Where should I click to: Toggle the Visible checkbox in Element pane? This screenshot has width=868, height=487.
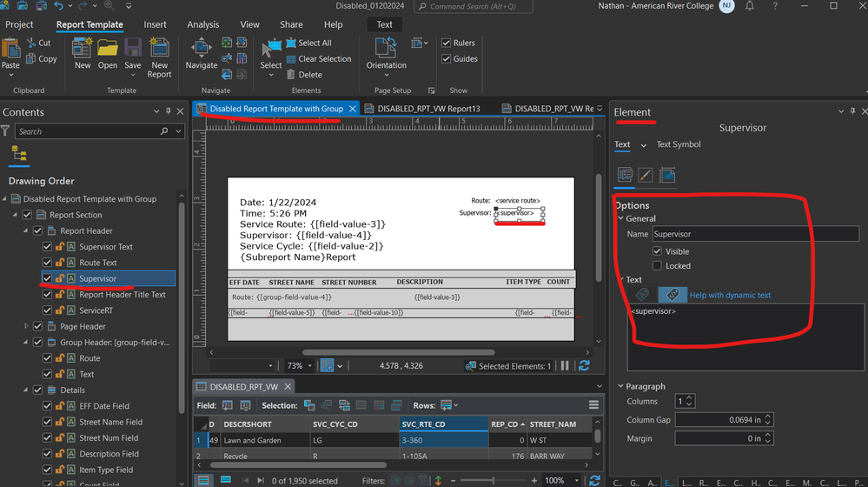[x=657, y=251]
